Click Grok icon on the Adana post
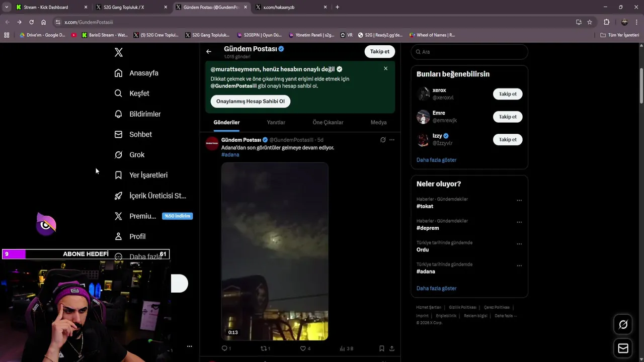644x362 pixels. tap(383, 140)
